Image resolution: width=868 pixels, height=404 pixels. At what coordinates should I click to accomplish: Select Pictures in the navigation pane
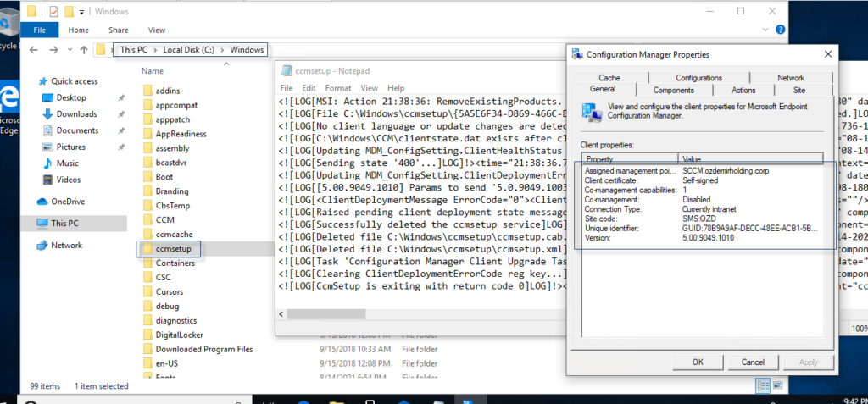pyautogui.click(x=71, y=147)
